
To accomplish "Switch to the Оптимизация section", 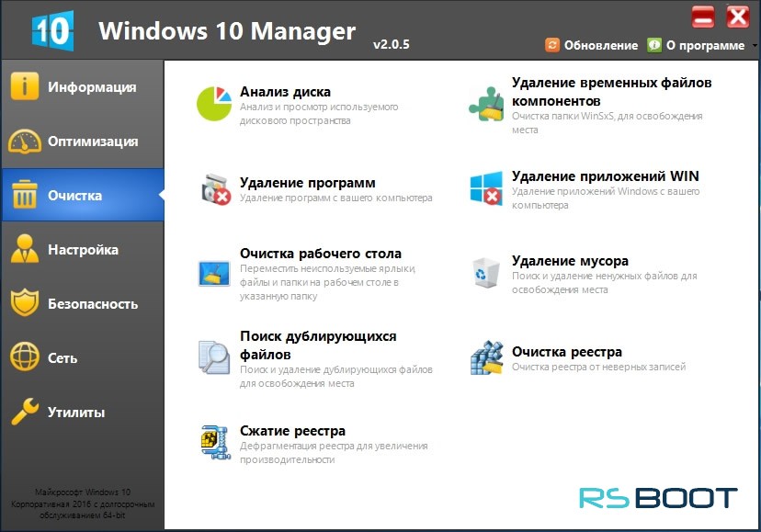I will point(93,141).
